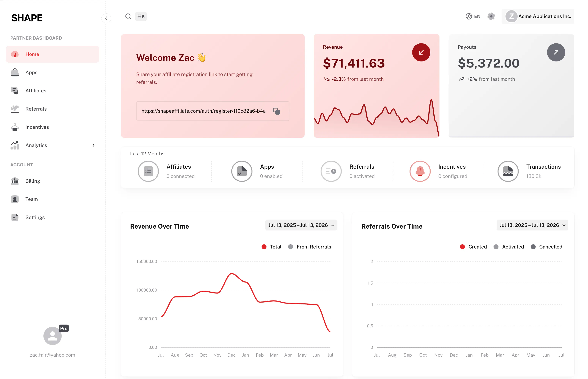The height and width of the screenshot is (379, 588).
Task: Toggle the From Referrals legend series
Action: click(x=310, y=247)
